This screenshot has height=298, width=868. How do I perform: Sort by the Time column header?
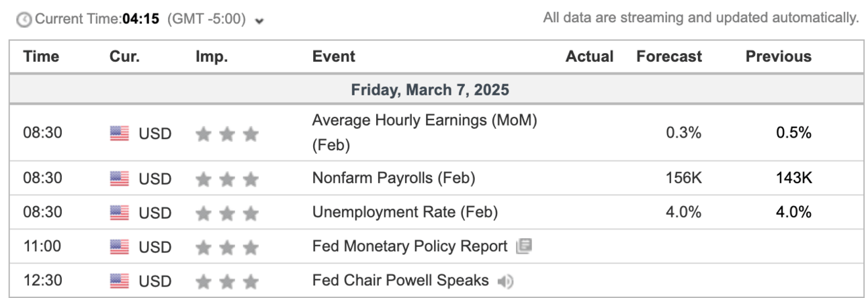[41, 57]
